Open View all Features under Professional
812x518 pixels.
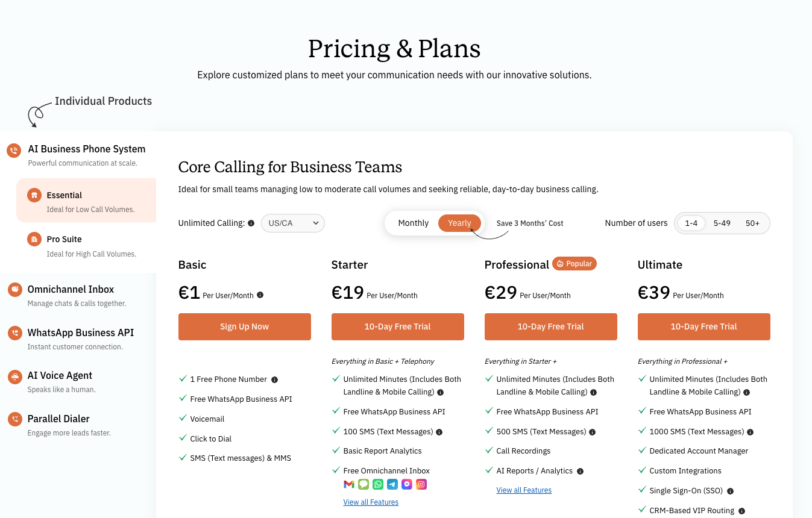point(524,490)
